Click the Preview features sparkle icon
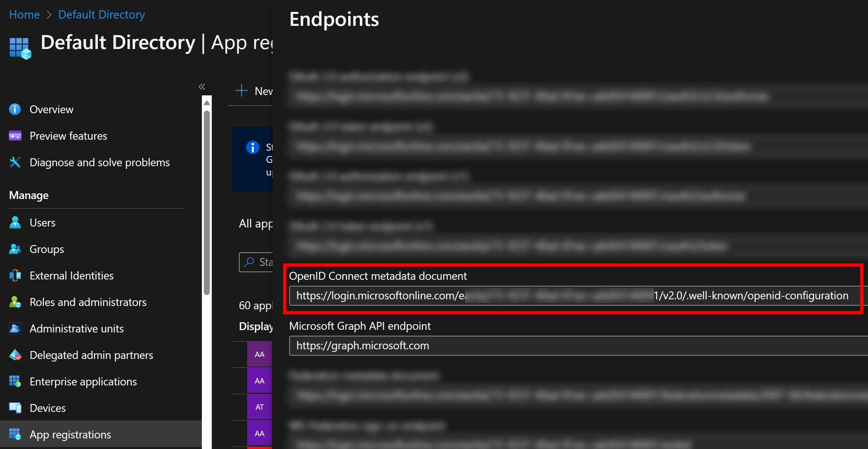 [x=15, y=136]
